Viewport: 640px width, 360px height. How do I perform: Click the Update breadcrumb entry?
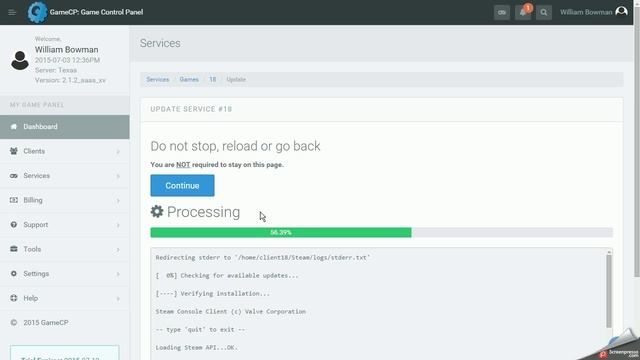coord(236,79)
